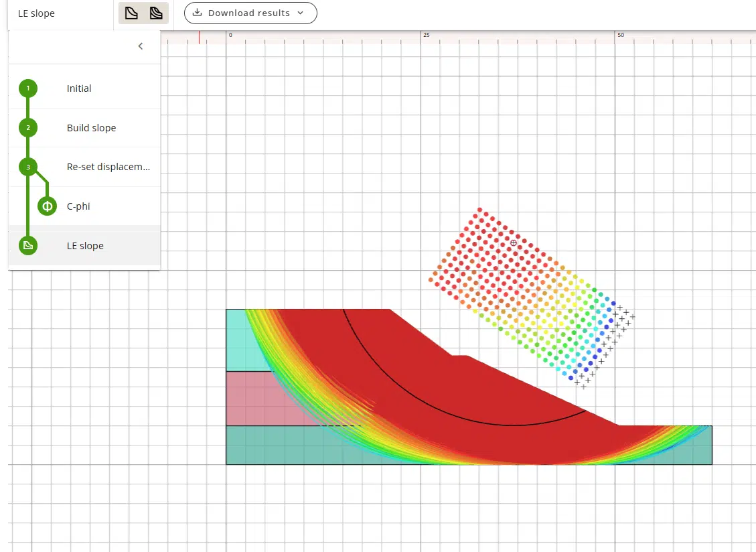Click the download tray icon
This screenshot has height=552, width=756.
click(x=197, y=13)
